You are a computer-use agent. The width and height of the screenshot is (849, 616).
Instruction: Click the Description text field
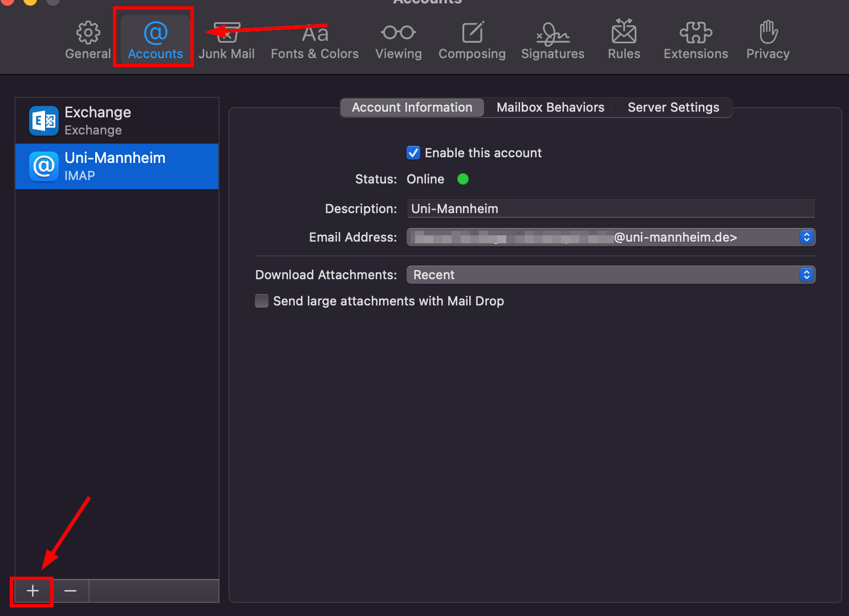(x=611, y=209)
